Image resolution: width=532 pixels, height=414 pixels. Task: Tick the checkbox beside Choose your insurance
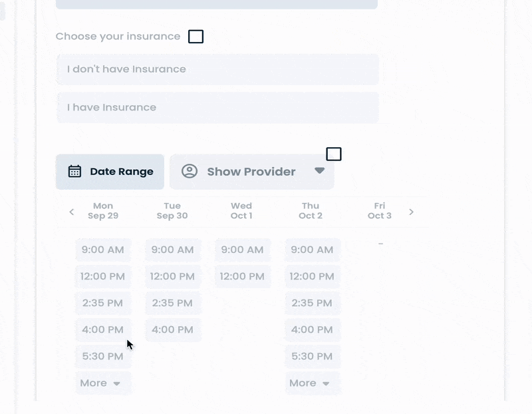pyautogui.click(x=196, y=37)
